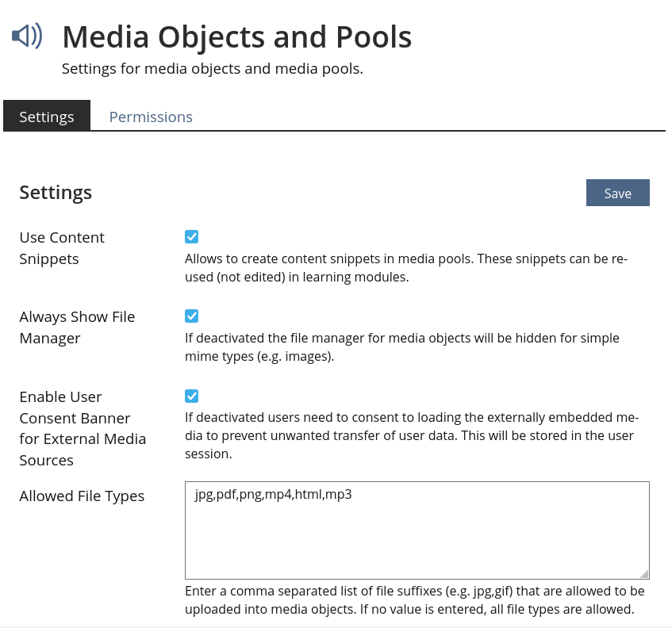This screenshot has height=628, width=672.
Task: Select the Settings tab
Action: click(47, 117)
